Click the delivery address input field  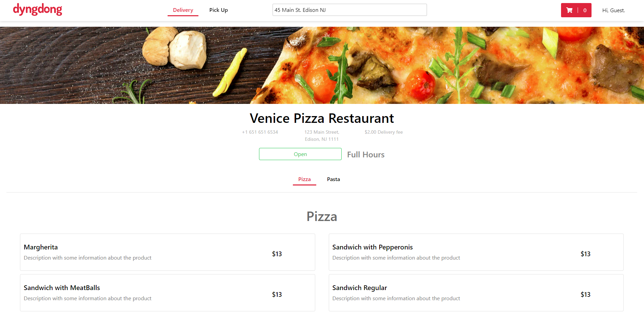point(349,10)
